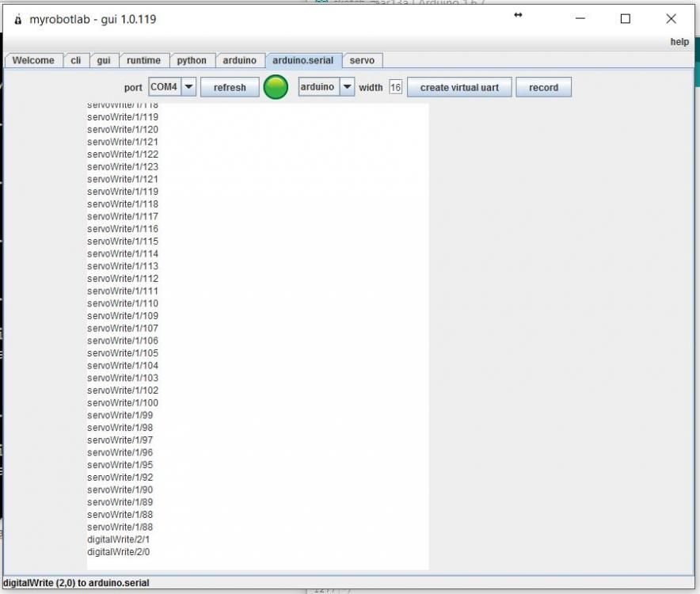Screen dimensions: 700x594
Task: Open the COM4 port dropdown arrow
Action: pyautogui.click(x=188, y=86)
